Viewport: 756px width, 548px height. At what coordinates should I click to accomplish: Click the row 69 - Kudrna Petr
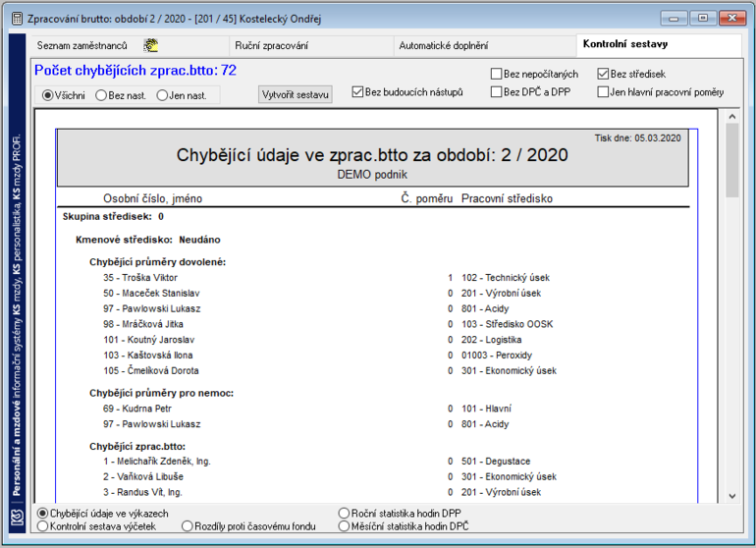click(136, 409)
